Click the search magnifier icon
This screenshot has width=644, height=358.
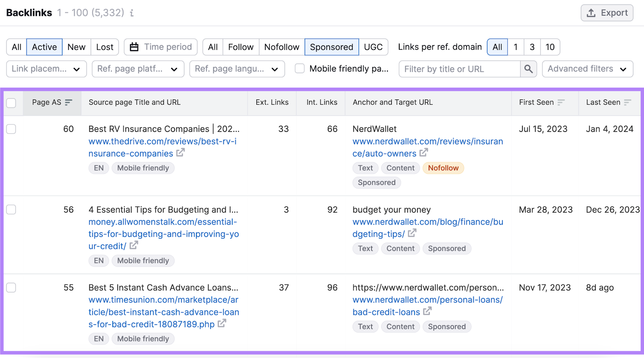pyautogui.click(x=528, y=69)
